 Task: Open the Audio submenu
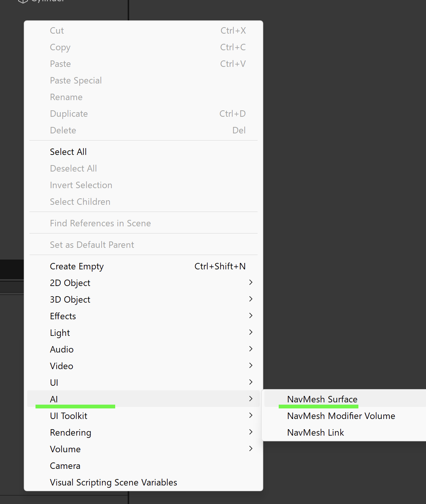pos(62,349)
